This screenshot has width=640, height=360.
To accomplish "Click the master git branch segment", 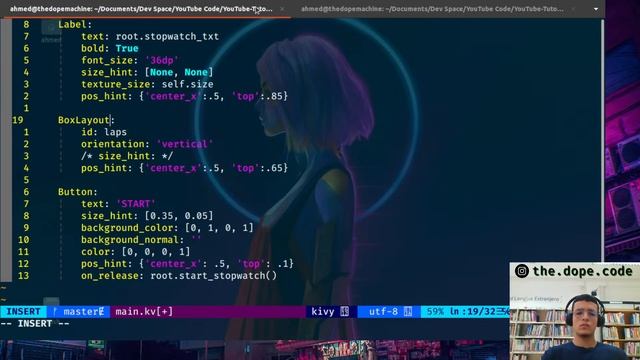I will (x=78, y=311).
